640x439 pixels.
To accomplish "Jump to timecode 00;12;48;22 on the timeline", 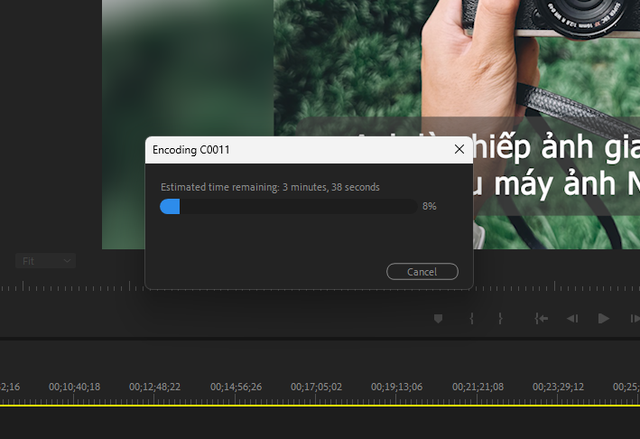I will point(155,386).
